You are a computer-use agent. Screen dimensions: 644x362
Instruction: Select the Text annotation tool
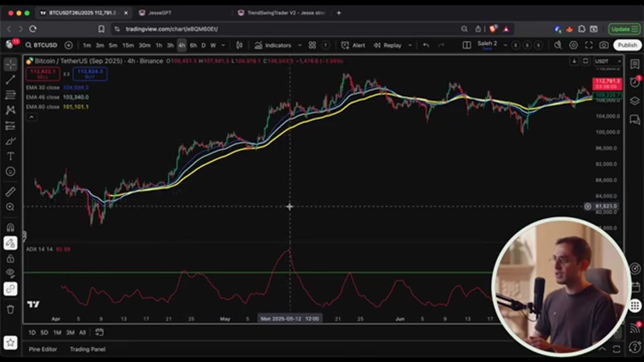point(10,156)
